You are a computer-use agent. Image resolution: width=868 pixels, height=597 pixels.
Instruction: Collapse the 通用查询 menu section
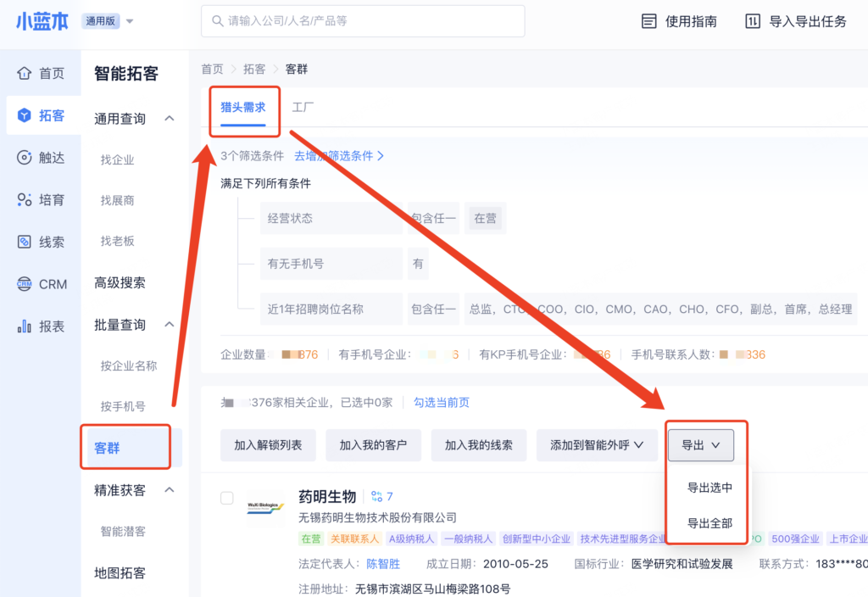tap(170, 119)
